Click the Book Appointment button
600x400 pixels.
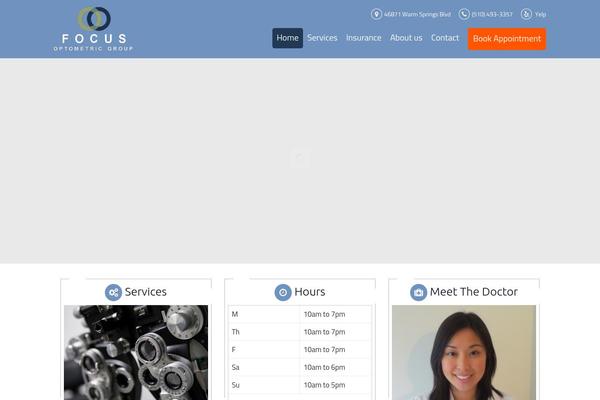(507, 39)
